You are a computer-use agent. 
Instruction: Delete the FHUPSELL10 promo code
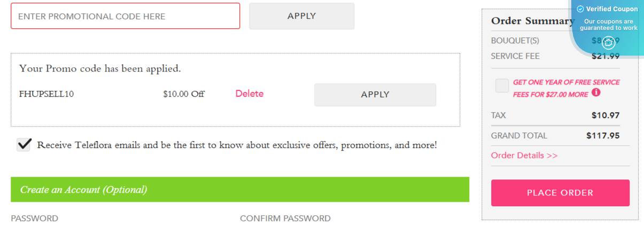[x=249, y=94]
